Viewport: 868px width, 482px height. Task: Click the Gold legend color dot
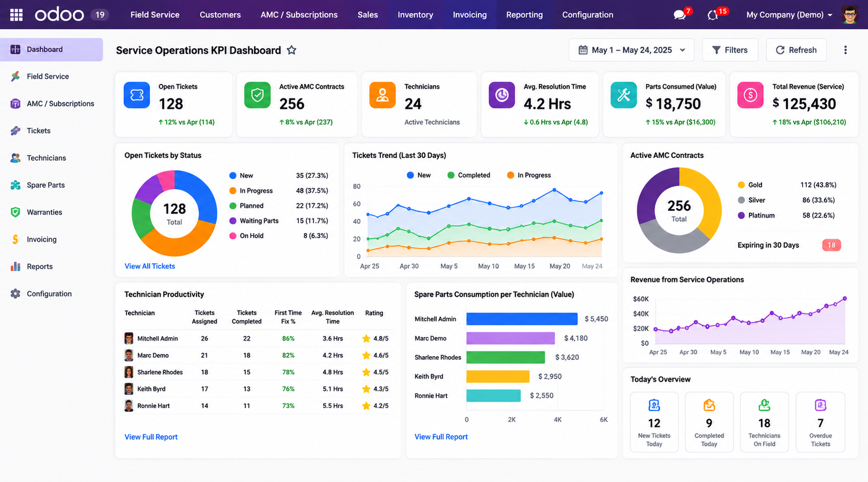tap(741, 185)
